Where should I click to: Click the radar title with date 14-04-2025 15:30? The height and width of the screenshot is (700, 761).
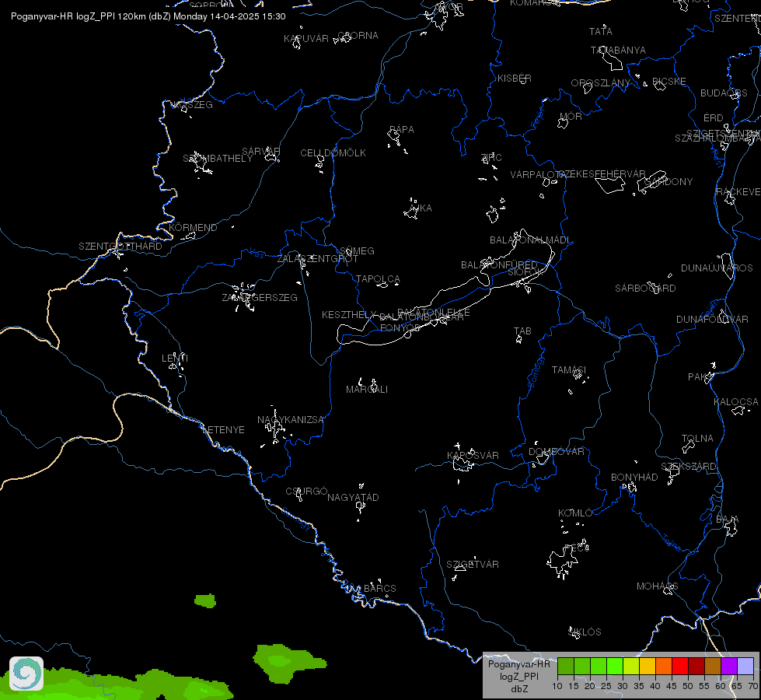point(148,16)
